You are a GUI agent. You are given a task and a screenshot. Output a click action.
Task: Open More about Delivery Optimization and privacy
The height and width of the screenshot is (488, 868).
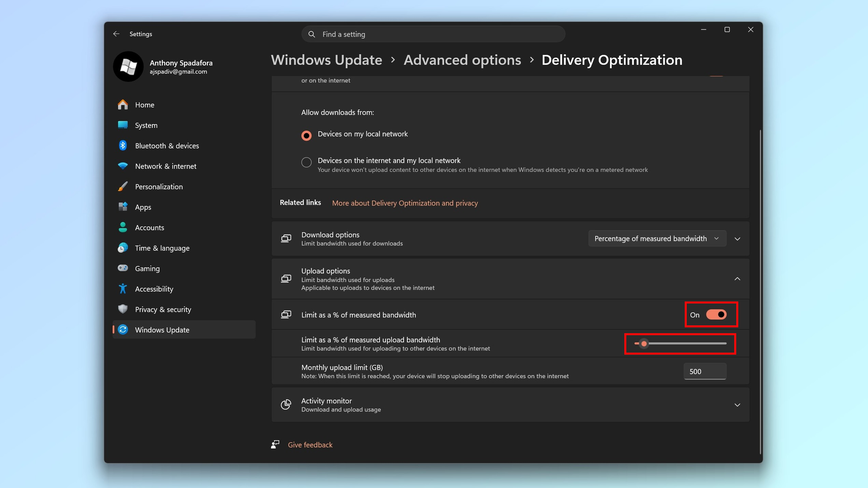pos(405,203)
